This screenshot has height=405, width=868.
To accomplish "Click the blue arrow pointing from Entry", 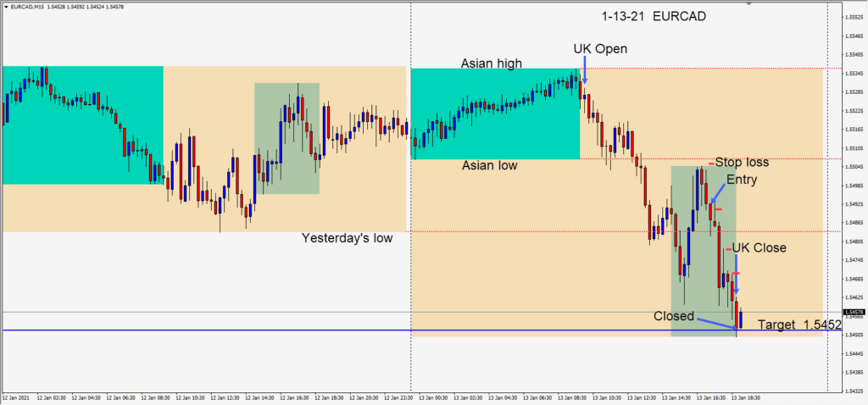I will coord(717,194).
